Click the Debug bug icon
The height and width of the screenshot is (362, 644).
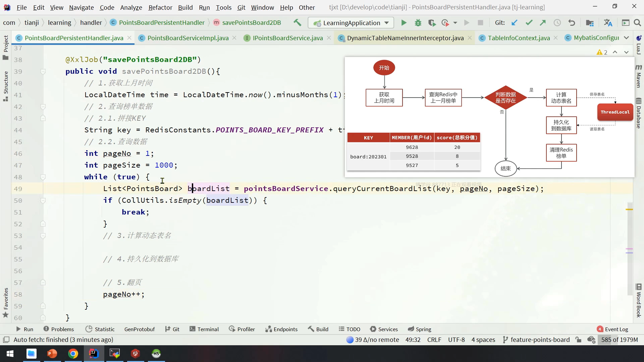tap(418, 23)
